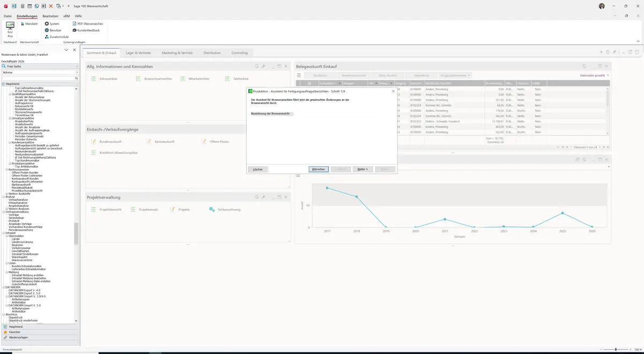The height and width of the screenshot is (354, 644).
Task: Open Projekte shortcut in Projektverwaltung
Action: coord(180,209)
